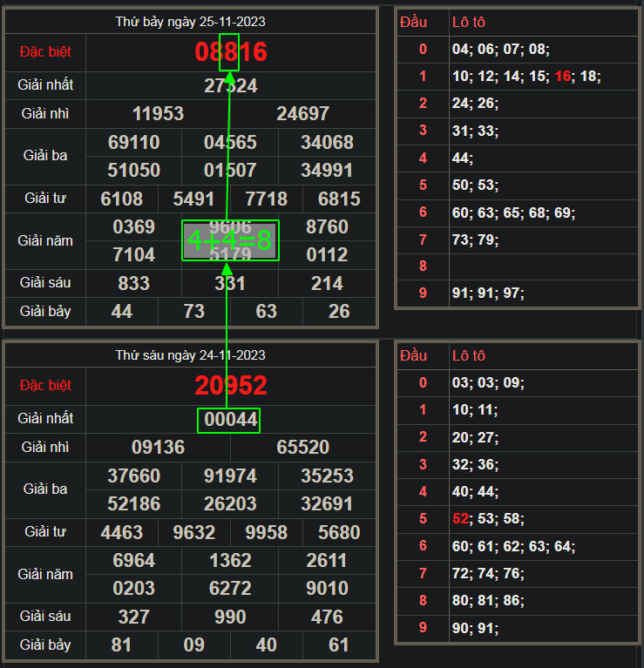Click fourth prize number 7718
Screen dimensions: 644x668
pos(266,199)
